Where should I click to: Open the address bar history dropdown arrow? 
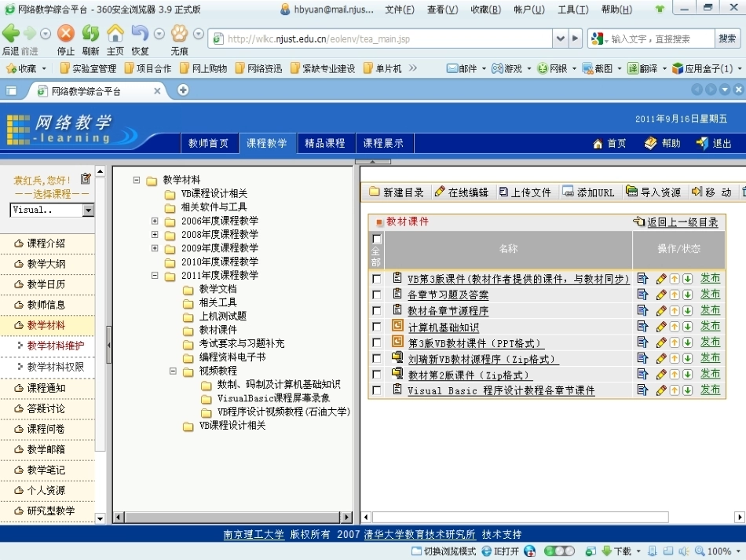pyautogui.click(x=561, y=38)
